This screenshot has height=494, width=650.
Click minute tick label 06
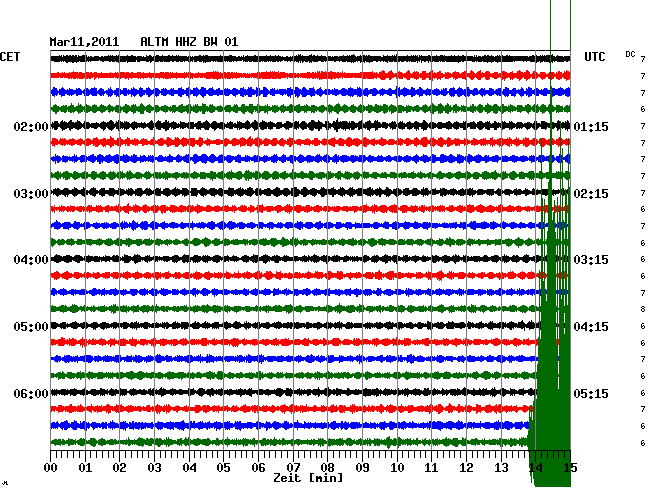click(258, 468)
